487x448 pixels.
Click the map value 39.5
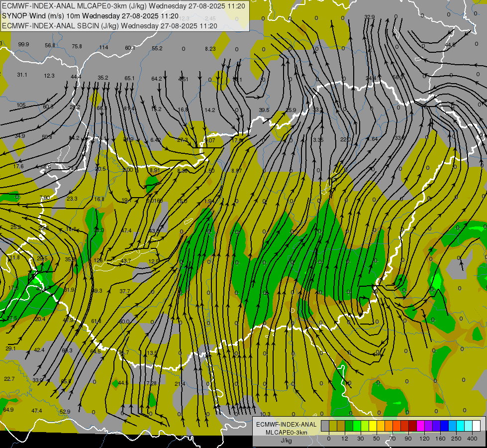(264, 110)
